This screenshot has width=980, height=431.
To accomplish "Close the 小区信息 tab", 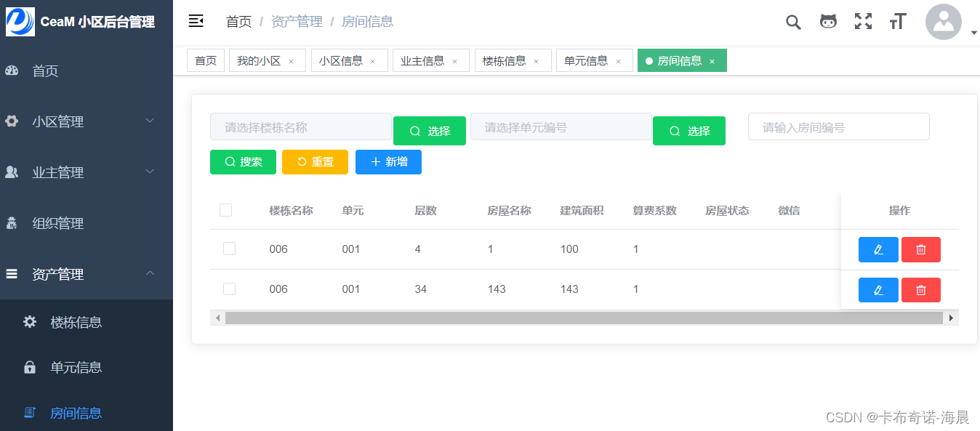I will pos(373,62).
